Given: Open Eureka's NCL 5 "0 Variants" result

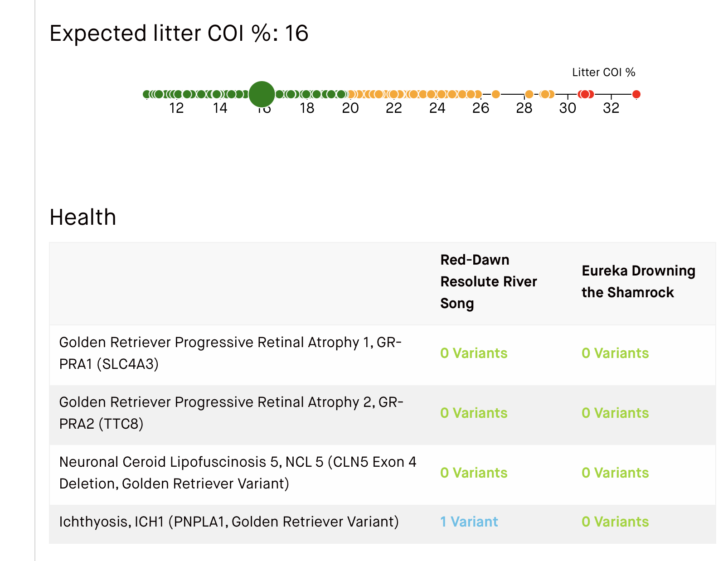Looking at the screenshot, I should (x=615, y=473).
